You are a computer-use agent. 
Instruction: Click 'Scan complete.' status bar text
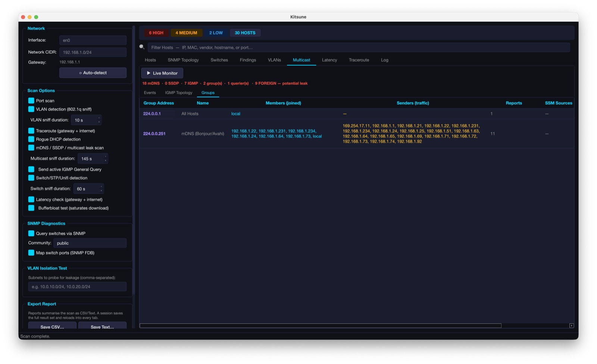click(x=35, y=336)
